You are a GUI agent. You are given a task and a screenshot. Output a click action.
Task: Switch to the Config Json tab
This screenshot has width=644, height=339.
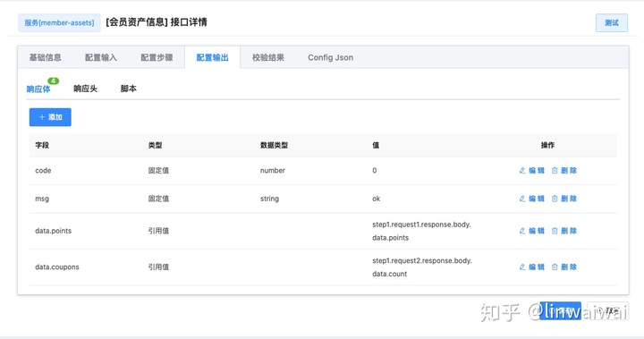331,57
